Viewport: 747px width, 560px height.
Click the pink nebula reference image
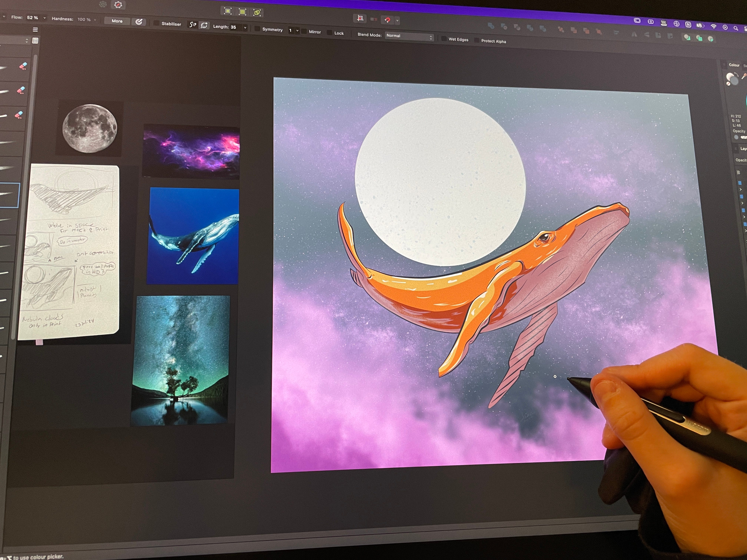pos(191,151)
